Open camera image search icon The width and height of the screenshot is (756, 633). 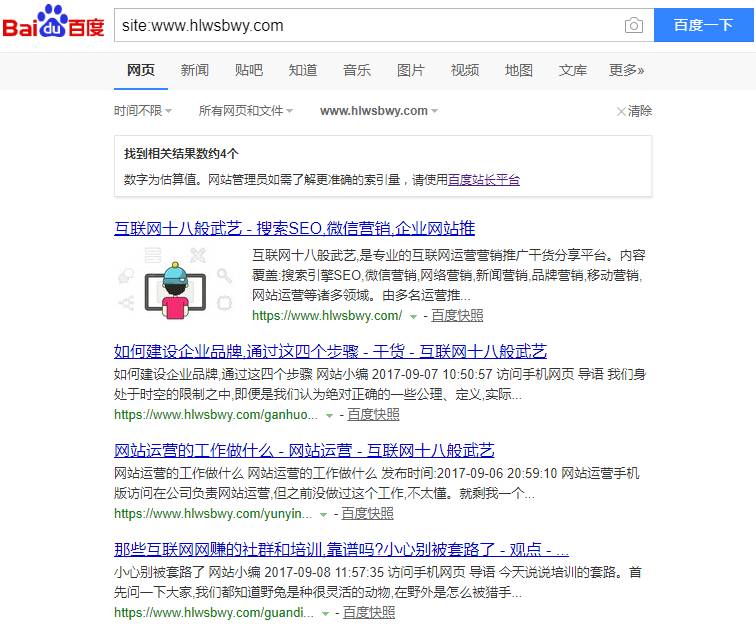coord(634,25)
